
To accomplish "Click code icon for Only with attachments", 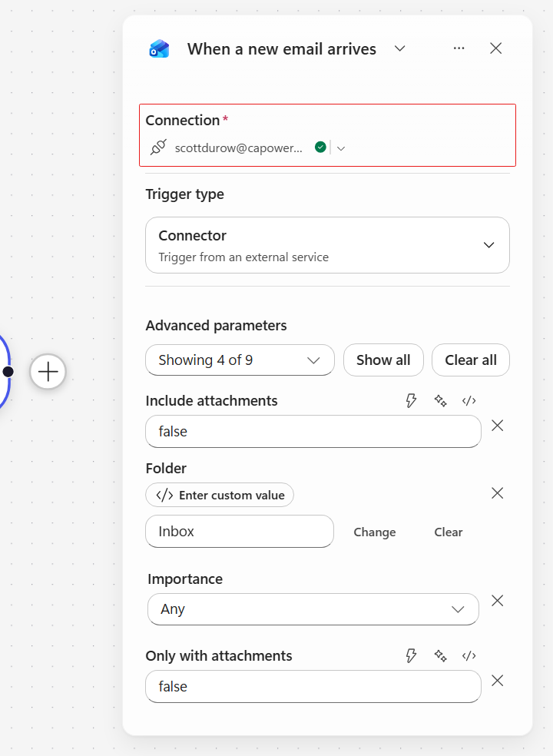I will (x=469, y=655).
